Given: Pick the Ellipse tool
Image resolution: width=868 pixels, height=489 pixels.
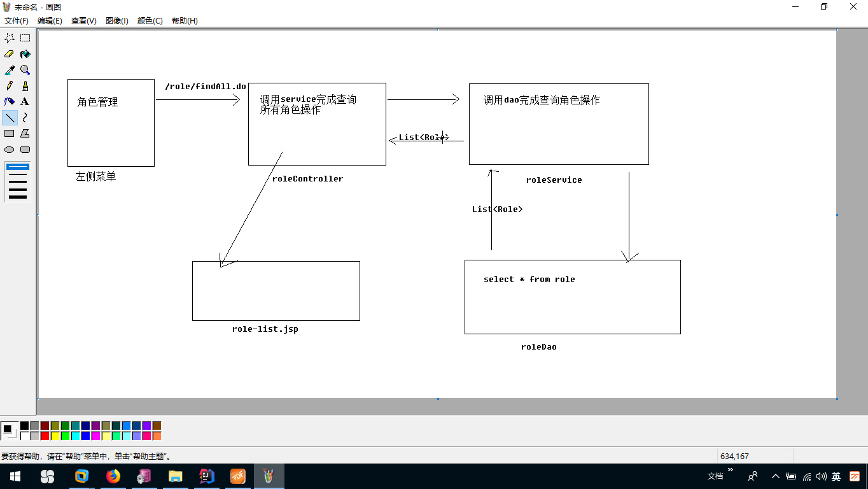Looking at the screenshot, I should [x=9, y=149].
